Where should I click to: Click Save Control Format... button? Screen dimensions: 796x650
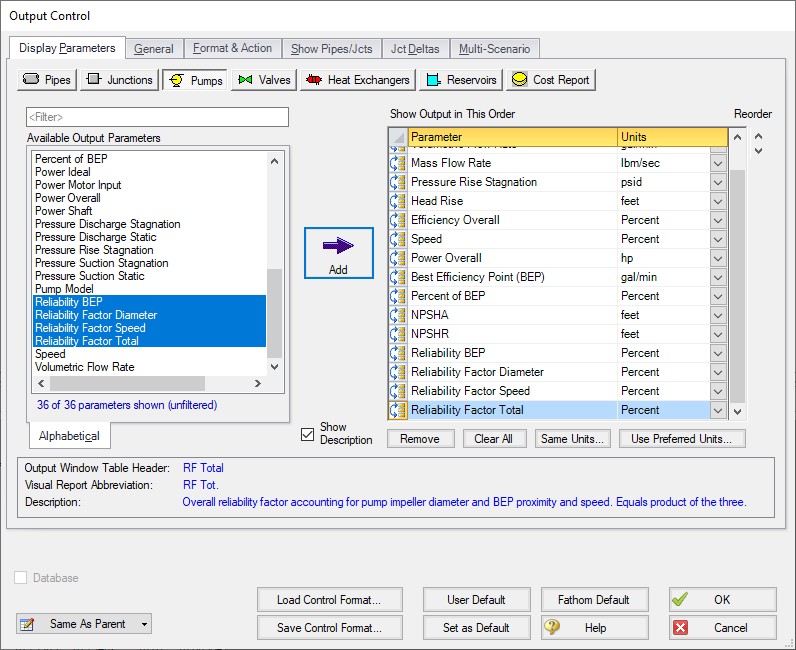(x=329, y=628)
